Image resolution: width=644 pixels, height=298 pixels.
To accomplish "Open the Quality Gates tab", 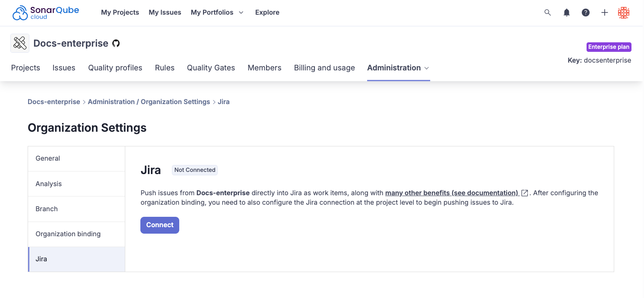I will pos(211,68).
